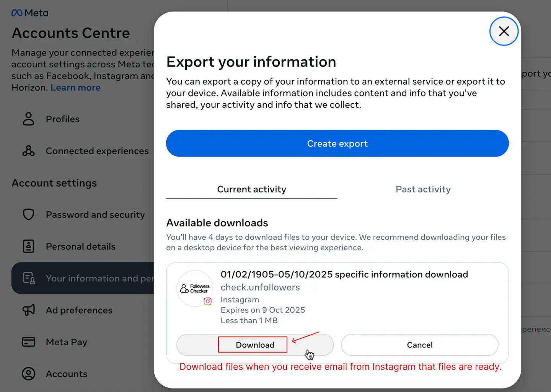The width and height of the screenshot is (551, 392).
Task: Cancel the available export download
Action: 419,345
